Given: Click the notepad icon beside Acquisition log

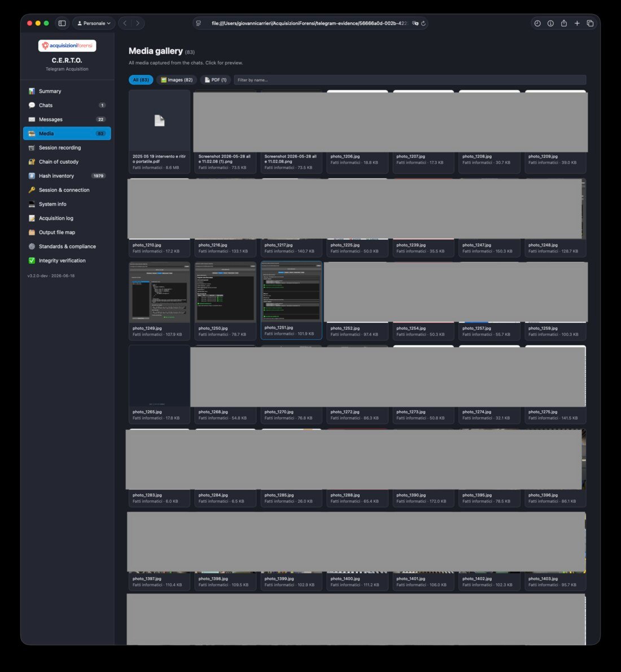Looking at the screenshot, I should 32,218.
